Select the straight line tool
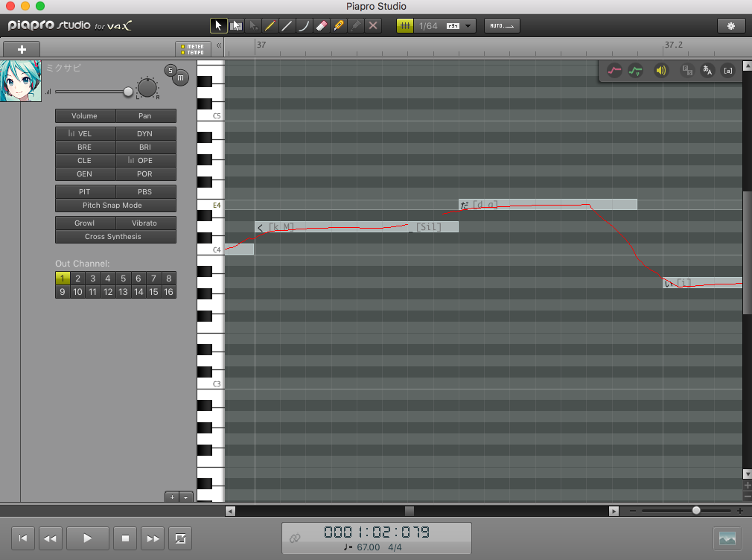This screenshot has width=752, height=560. 287,25
